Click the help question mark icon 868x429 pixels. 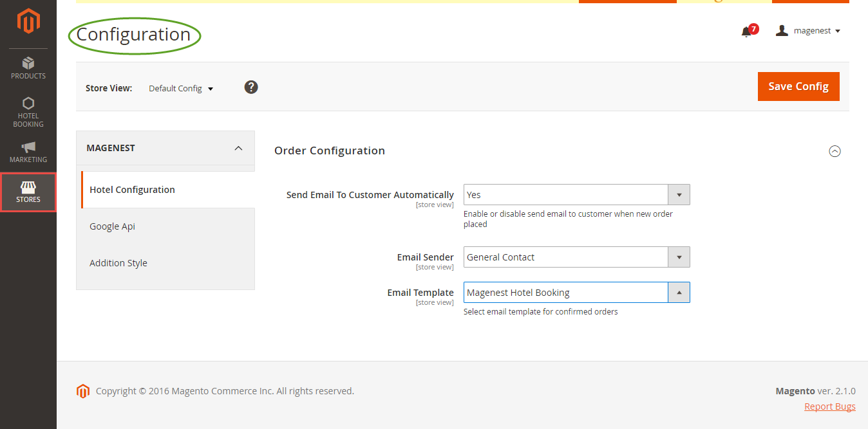point(251,87)
